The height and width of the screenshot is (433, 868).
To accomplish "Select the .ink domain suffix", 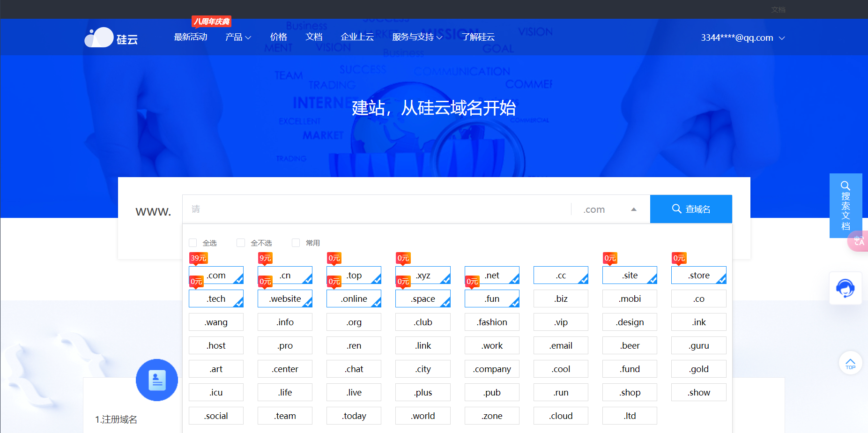I will coord(699,322).
